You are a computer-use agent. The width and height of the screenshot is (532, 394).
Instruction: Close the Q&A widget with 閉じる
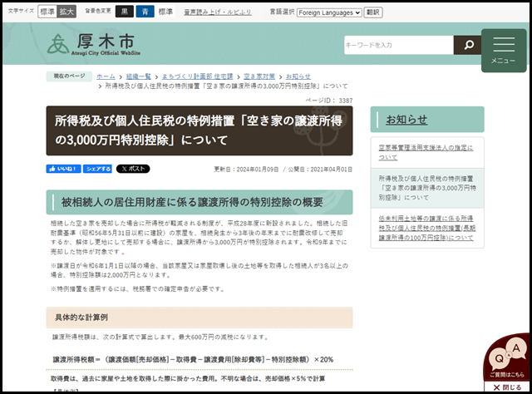tap(507, 387)
